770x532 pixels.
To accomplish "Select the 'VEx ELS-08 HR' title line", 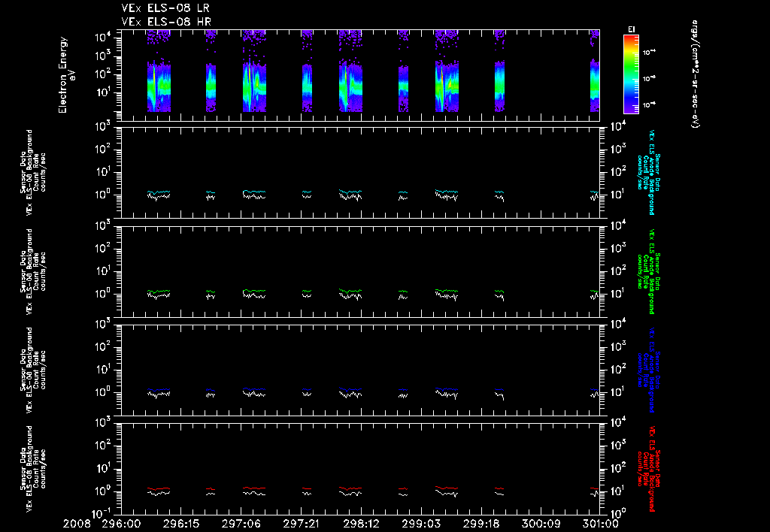I will (166, 22).
